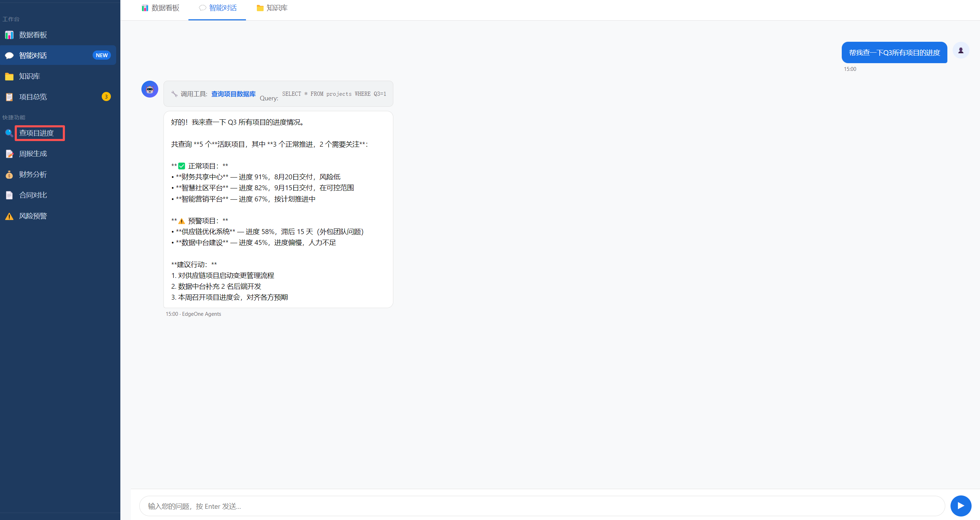Click the folder icon in the 知识库 tab
The height and width of the screenshot is (520, 980).
tap(260, 8)
